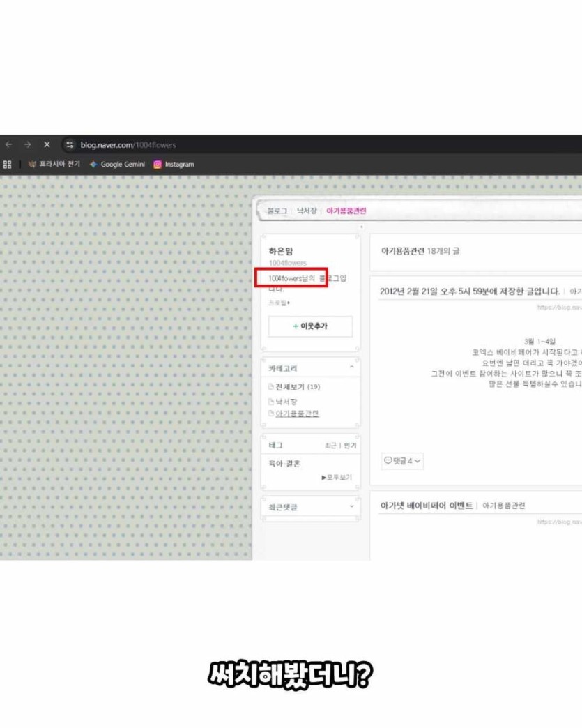Switch to the 낙서장 tab
582x728 pixels.
point(307,211)
